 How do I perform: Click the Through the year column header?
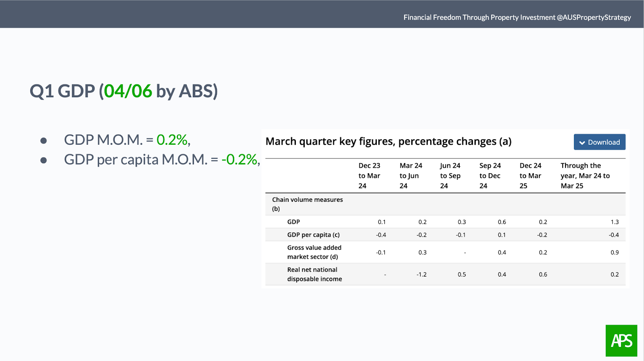pos(585,176)
